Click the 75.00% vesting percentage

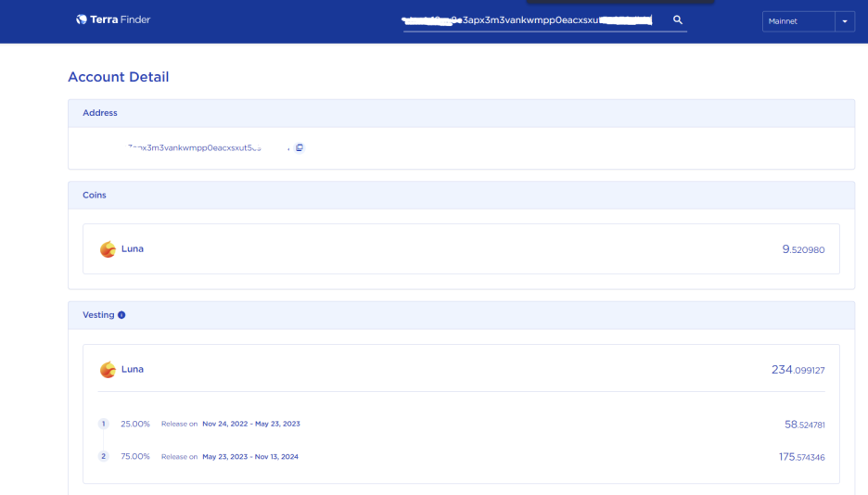tap(135, 456)
